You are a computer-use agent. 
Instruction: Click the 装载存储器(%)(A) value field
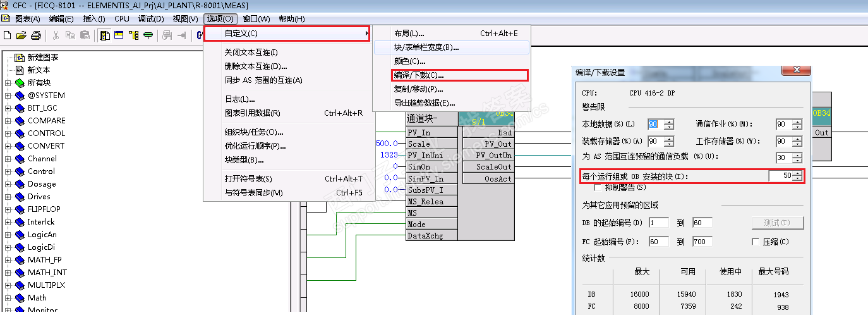click(655, 141)
